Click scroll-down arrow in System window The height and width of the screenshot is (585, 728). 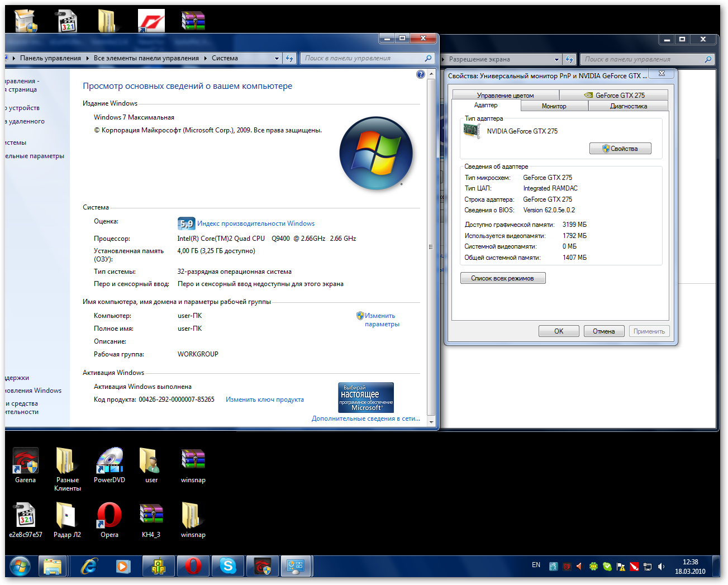click(431, 421)
